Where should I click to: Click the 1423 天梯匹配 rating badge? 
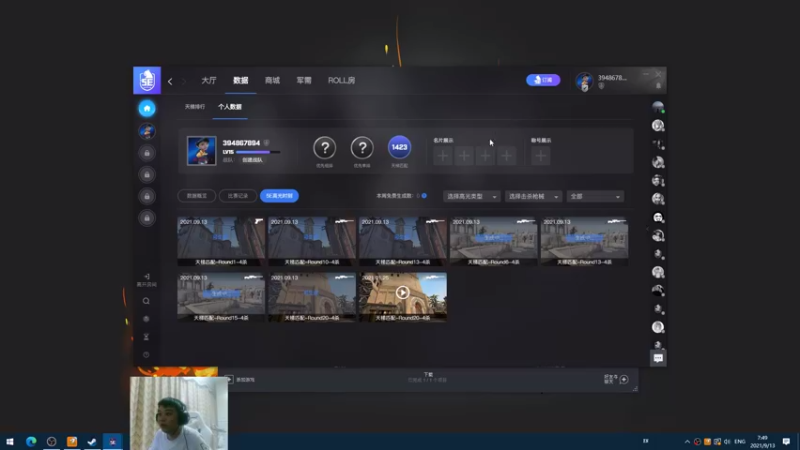[x=399, y=147]
